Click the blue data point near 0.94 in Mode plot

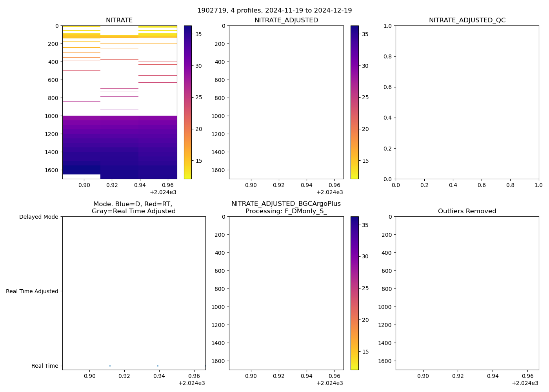(x=158, y=366)
